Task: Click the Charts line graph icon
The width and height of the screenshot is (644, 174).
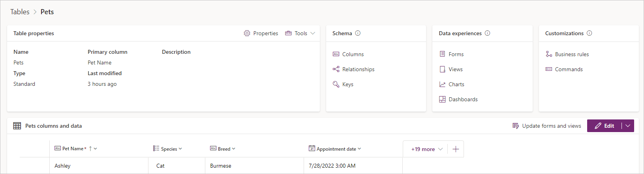Action: point(442,84)
